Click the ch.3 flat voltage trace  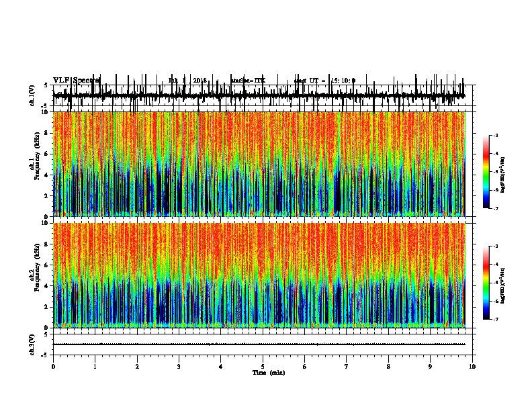(259, 345)
